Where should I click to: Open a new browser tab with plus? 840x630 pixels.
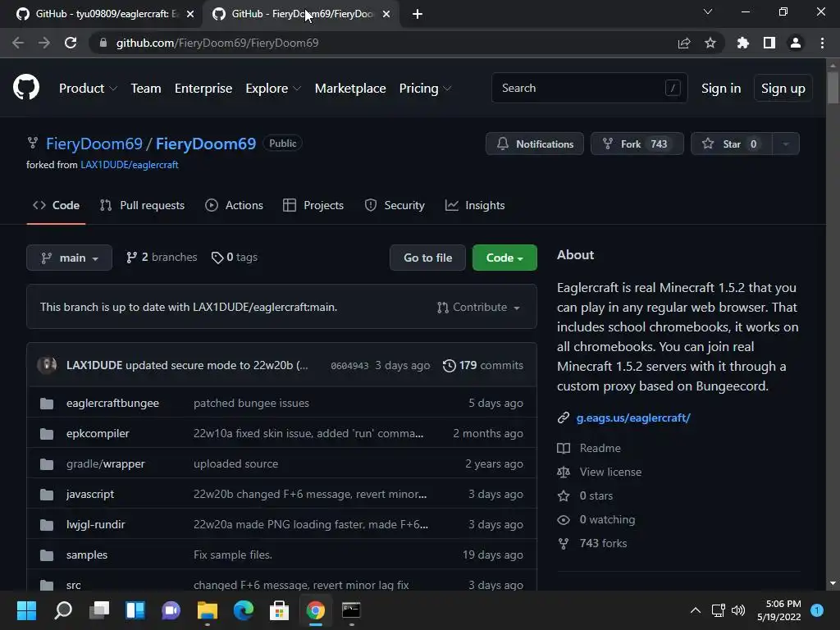coord(418,14)
